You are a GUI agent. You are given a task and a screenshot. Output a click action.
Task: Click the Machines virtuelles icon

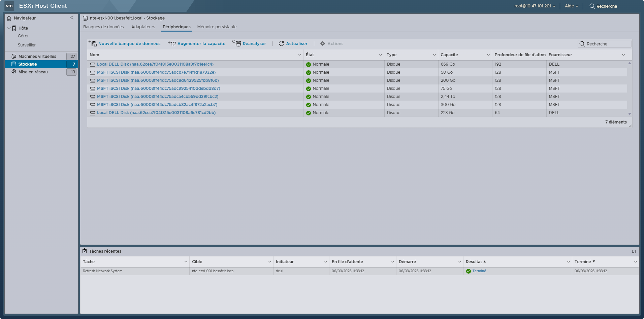click(14, 56)
